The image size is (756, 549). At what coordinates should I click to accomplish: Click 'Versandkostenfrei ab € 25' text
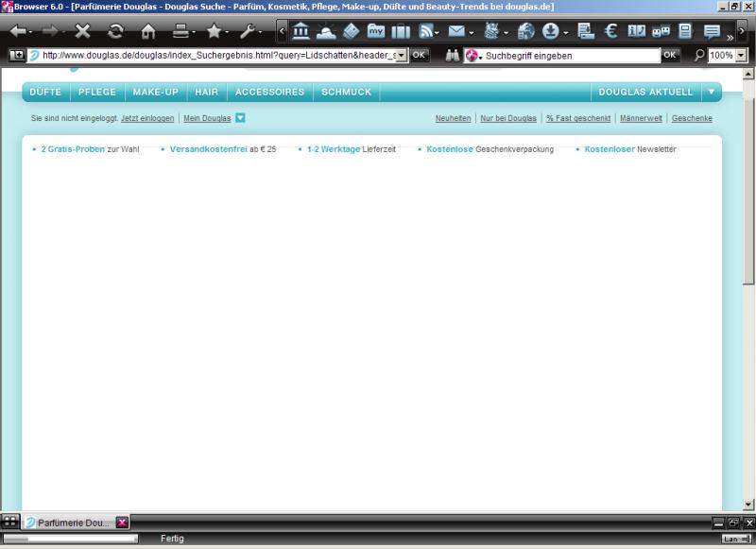(x=223, y=149)
